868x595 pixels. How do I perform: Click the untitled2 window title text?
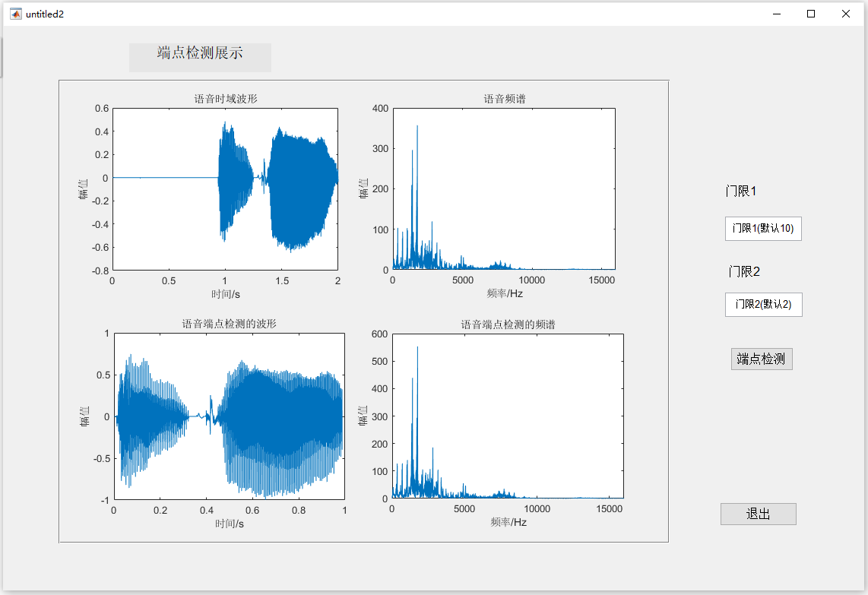(x=45, y=14)
